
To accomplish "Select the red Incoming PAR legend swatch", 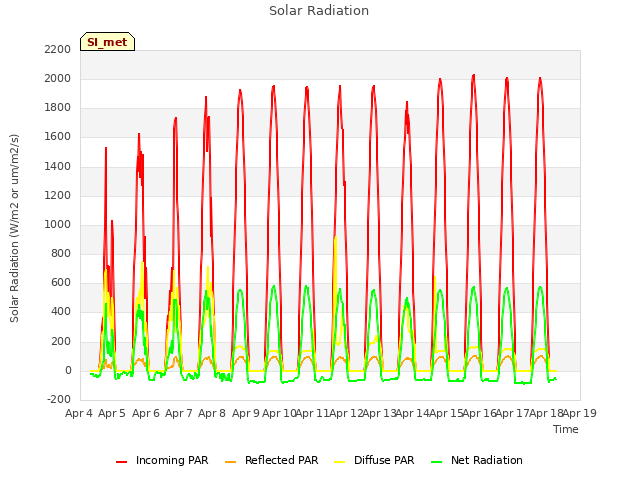I will tap(122, 462).
